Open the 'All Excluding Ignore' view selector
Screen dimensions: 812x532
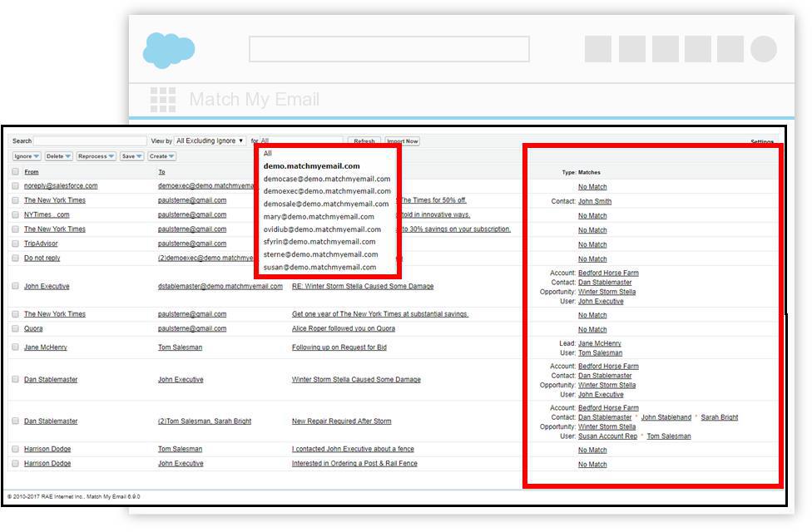tap(210, 141)
